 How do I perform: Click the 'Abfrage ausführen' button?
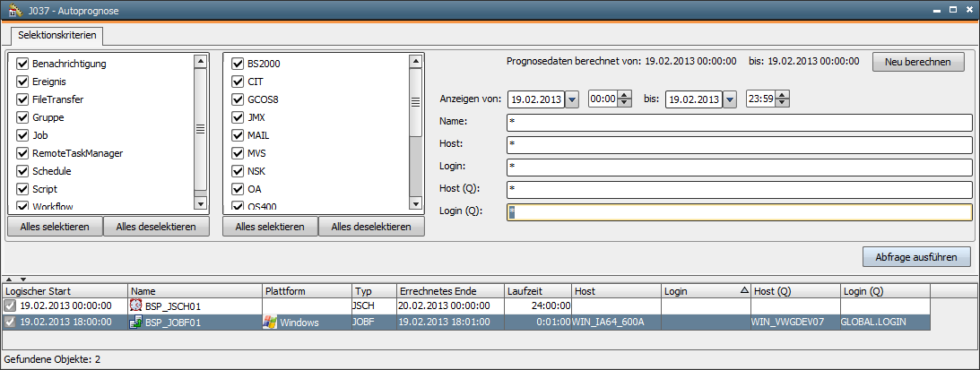click(x=915, y=257)
